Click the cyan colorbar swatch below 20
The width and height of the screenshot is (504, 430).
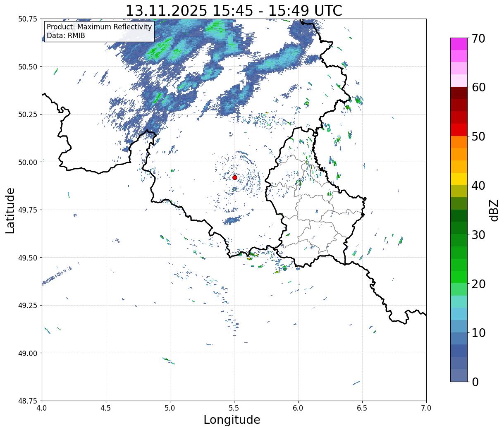coord(459,301)
